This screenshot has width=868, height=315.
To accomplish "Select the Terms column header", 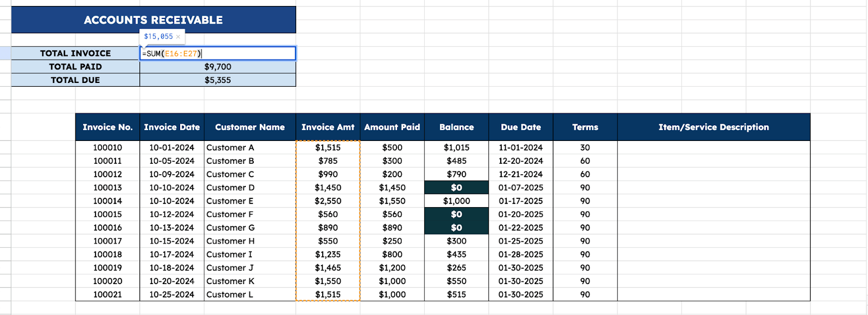I will click(x=585, y=127).
